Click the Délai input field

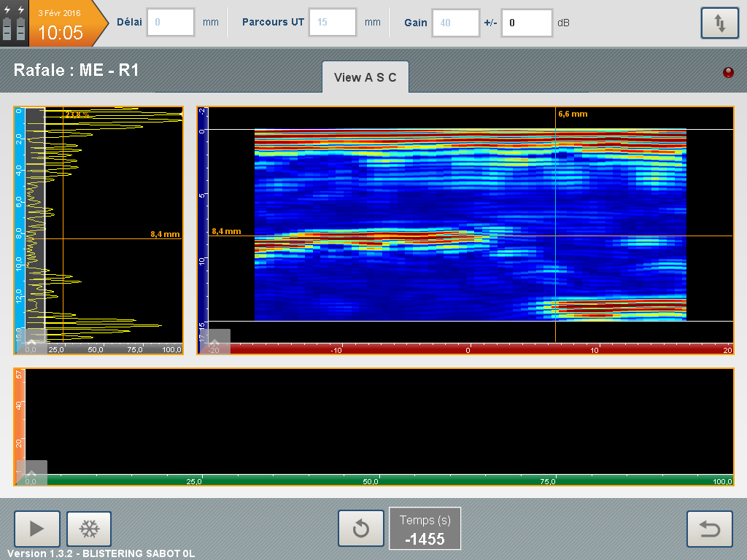(x=171, y=23)
